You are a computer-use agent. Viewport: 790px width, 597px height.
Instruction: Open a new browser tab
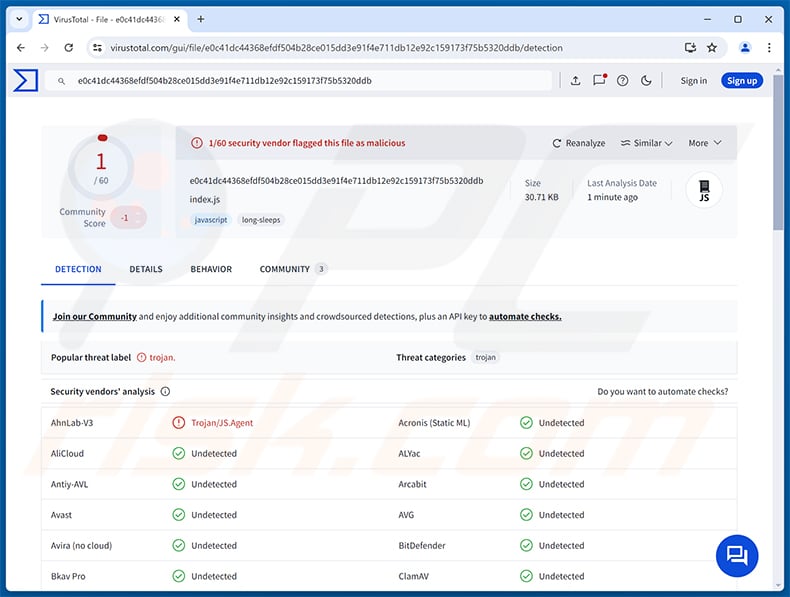[201, 19]
